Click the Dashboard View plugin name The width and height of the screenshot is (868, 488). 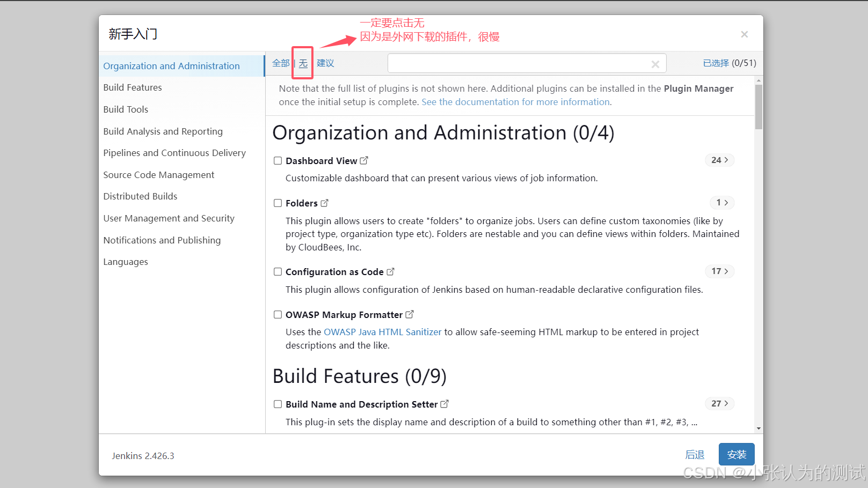tap(321, 161)
